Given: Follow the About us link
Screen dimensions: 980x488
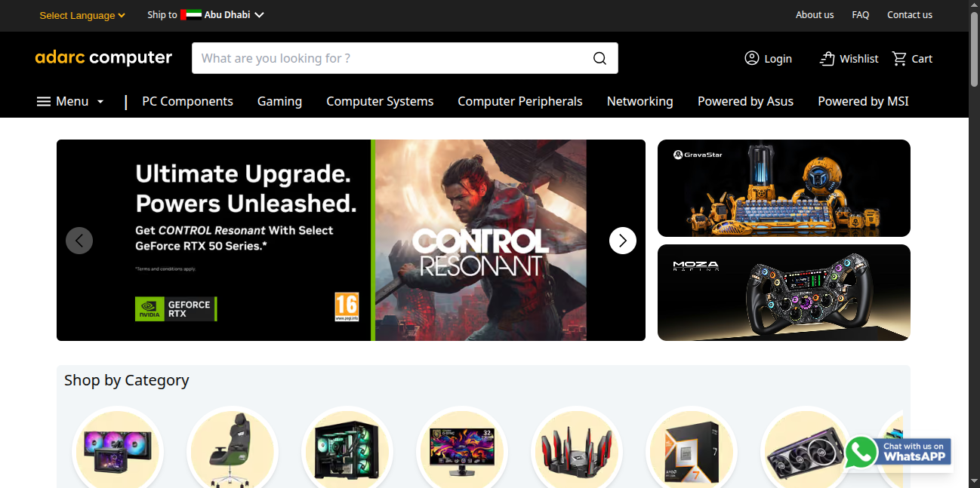Looking at the screenshot, I should 815,14.
